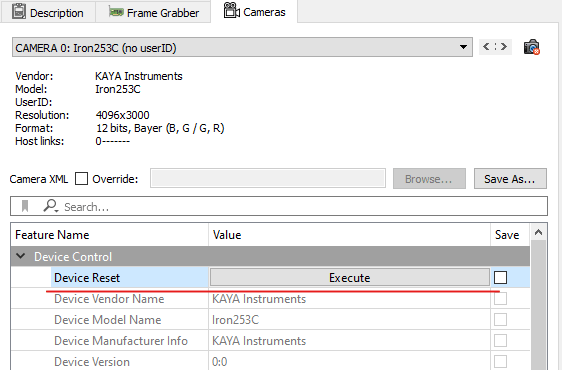Switch to the Frame Grabber tab
Screen dimensions: 562x370
point(153,12)
